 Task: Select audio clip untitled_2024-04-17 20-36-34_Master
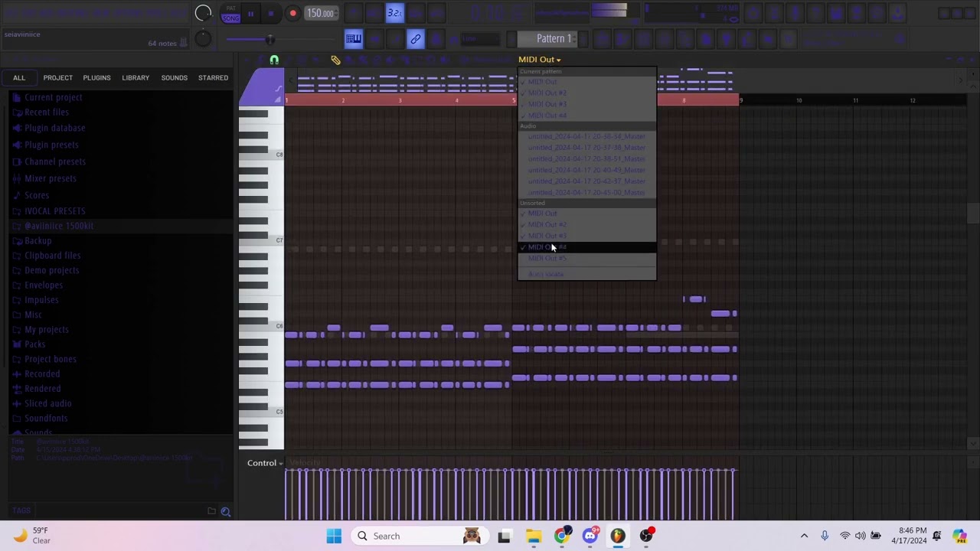[586, 136]
